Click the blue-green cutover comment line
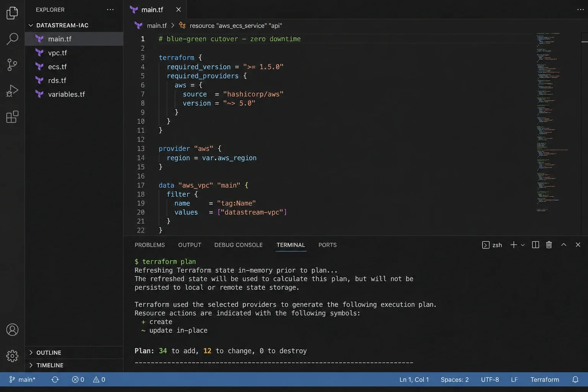The width and height of the screenshot is (588, 392). (x=230, y=39)
